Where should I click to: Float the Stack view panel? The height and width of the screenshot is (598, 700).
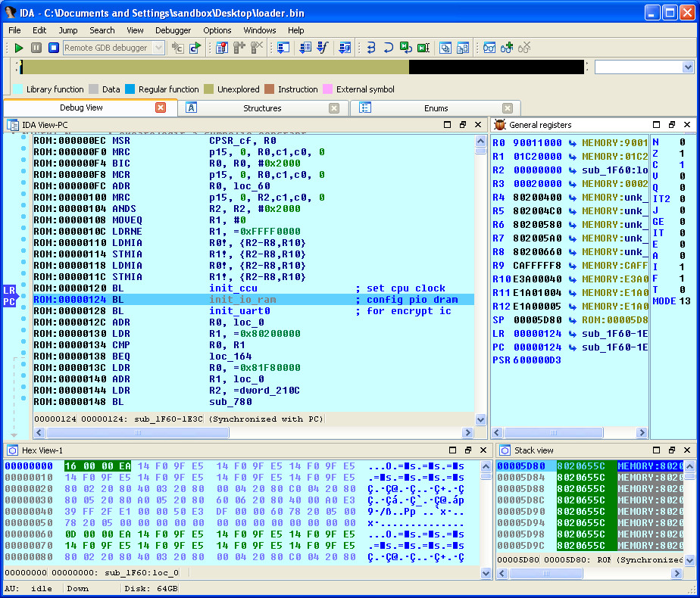(672, 450)
